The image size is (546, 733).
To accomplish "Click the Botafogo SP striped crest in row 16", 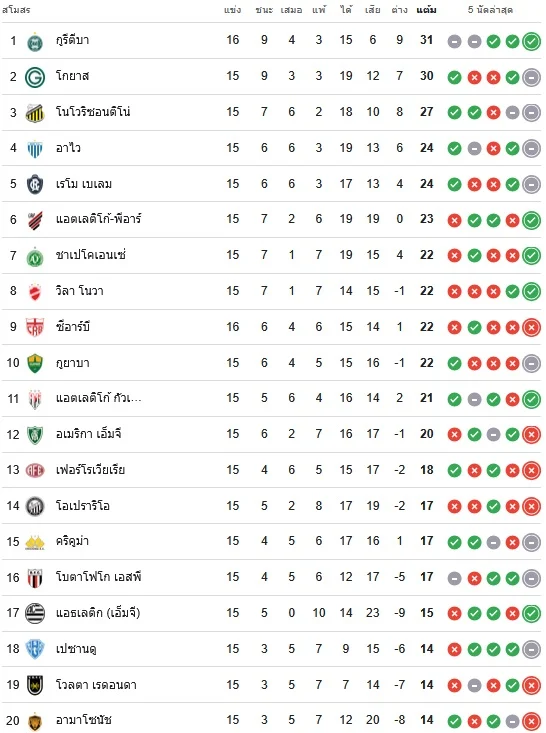I will pos(35,578).
